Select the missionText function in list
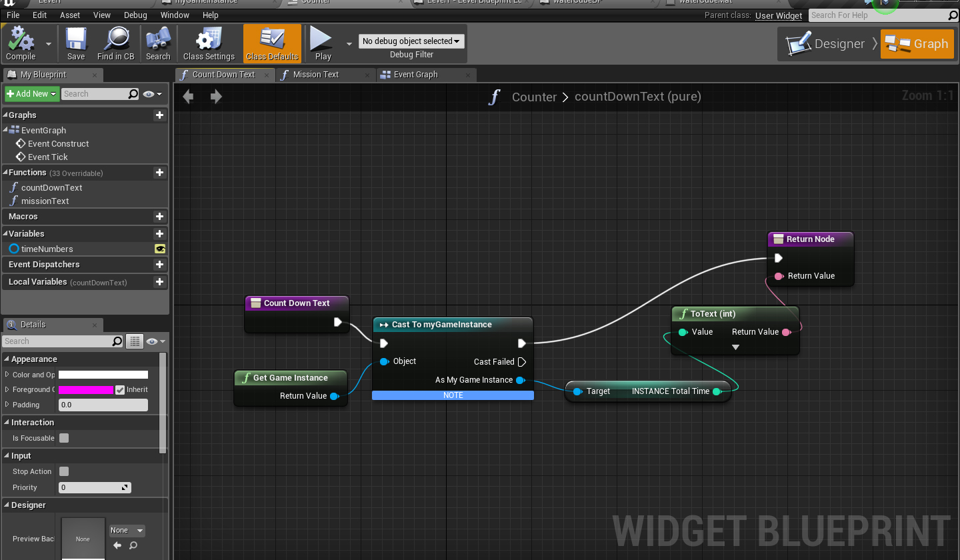Viewport: 960px width, 560px height. 45,201
